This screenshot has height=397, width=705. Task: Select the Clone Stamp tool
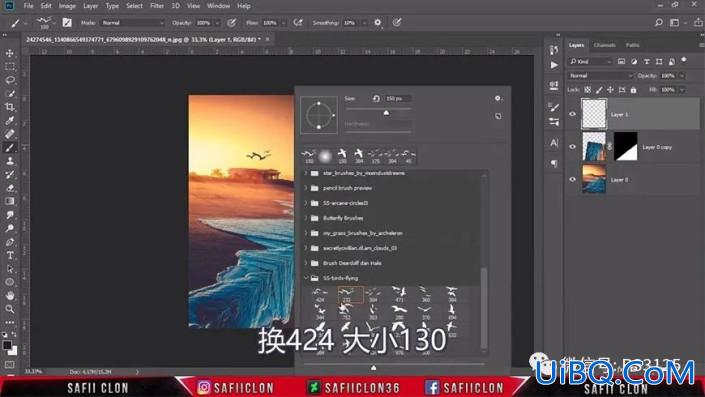coord(9,161)
